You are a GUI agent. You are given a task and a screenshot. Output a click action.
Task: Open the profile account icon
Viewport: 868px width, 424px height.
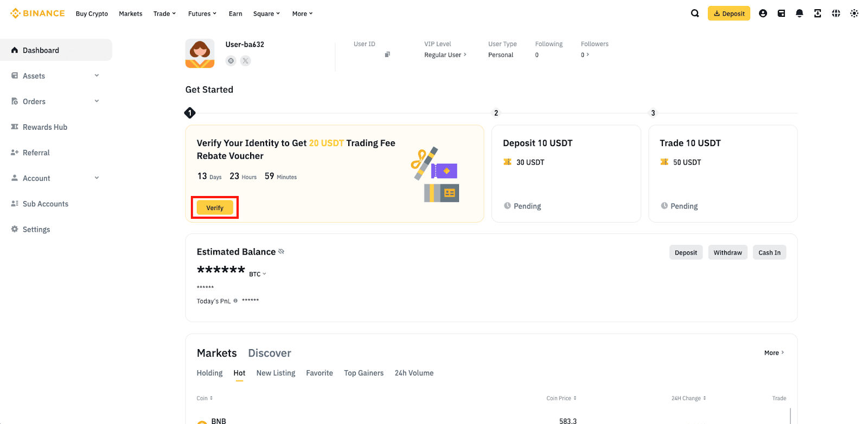(763, 14)
